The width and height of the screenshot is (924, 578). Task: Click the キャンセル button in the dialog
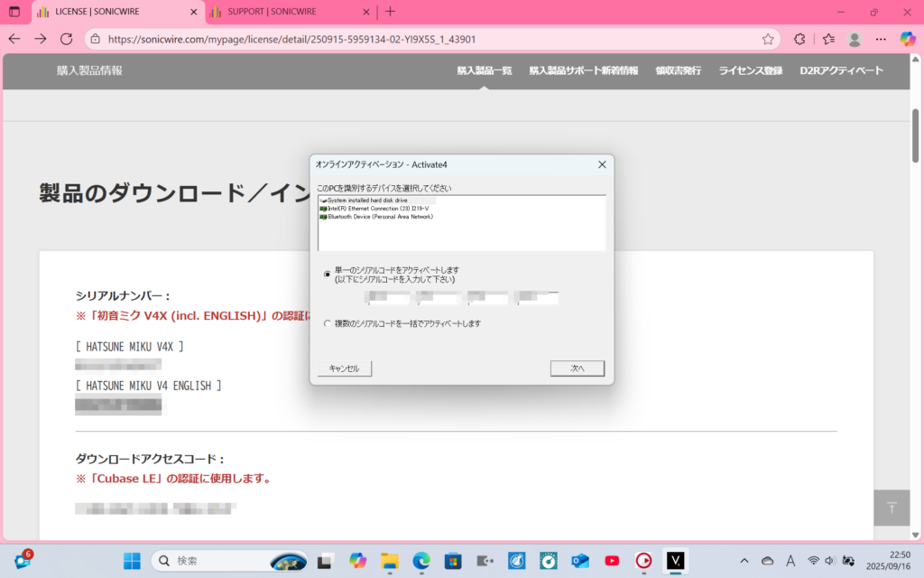tap(344, 368)
